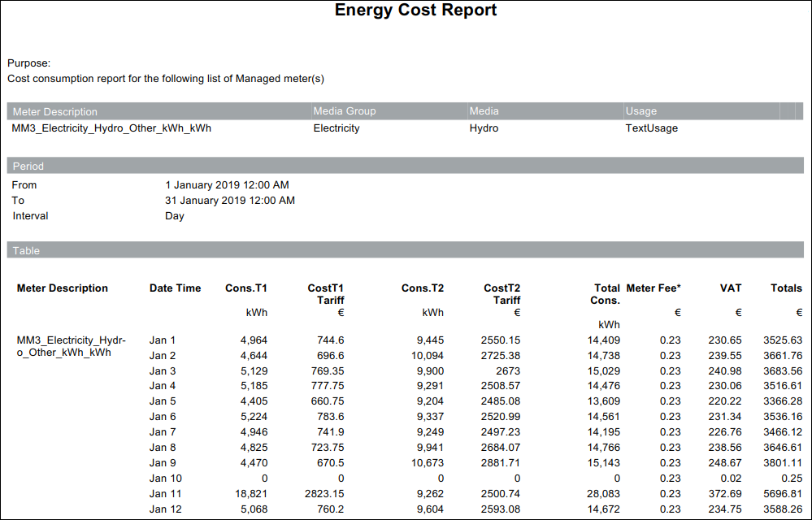812x520 pixels.
Task: Select the Cons.T1 column header
Action: (x=246, y=288)
